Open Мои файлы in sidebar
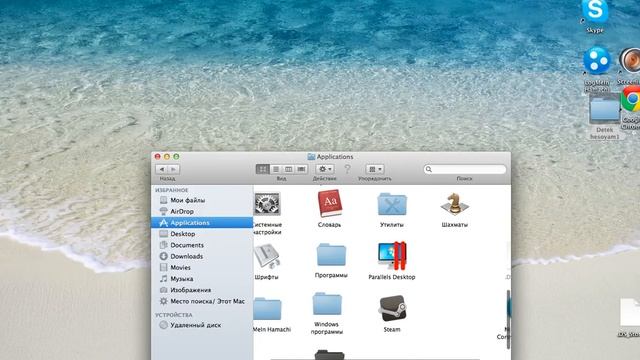Image resolution: width=640 pixels, height=360 pixels. click(202, 200)
